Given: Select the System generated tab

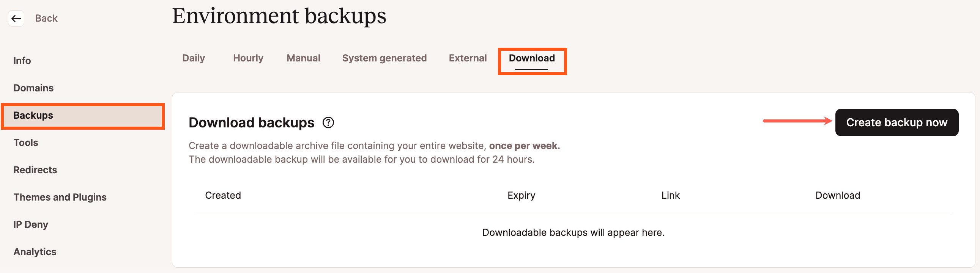Looking at the screenshot, I should [x=384, y=58].
